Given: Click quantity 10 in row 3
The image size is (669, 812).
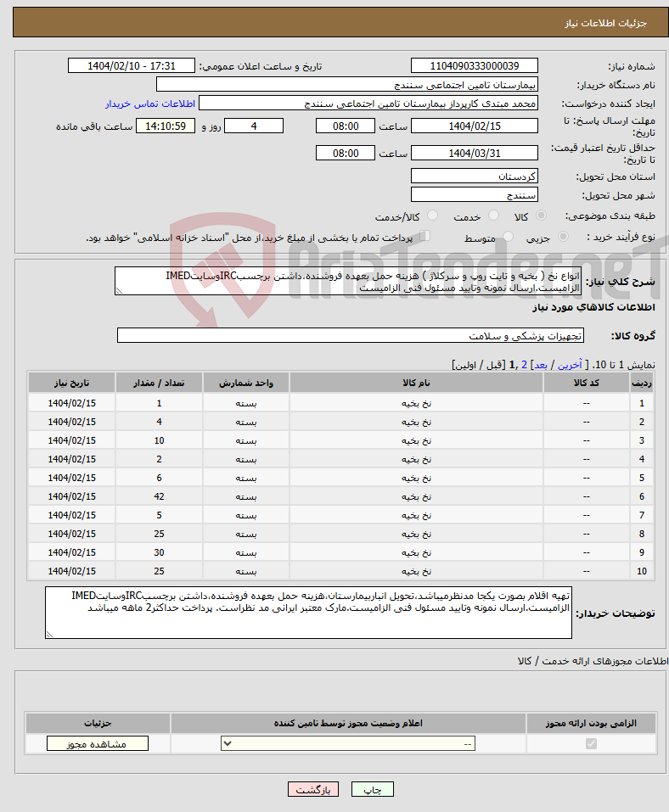Looking at the screenshot, I should point(159,440).
